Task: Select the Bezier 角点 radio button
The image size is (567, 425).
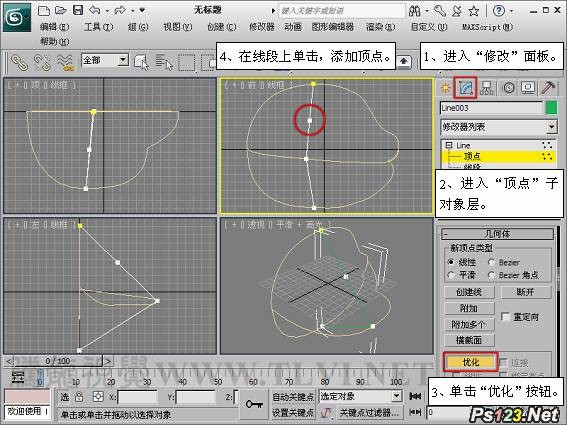Action: [491, 275]
